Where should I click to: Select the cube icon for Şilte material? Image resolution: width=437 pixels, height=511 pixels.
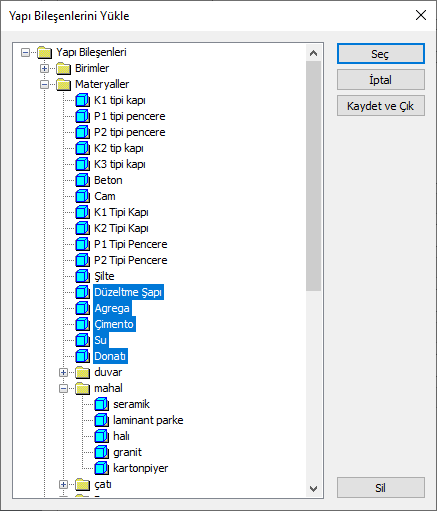82,276
